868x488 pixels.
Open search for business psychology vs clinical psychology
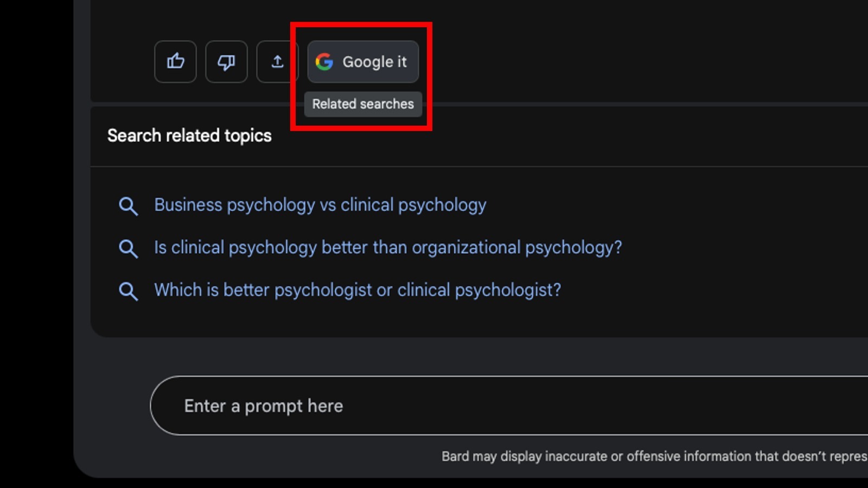coord(320,205)
